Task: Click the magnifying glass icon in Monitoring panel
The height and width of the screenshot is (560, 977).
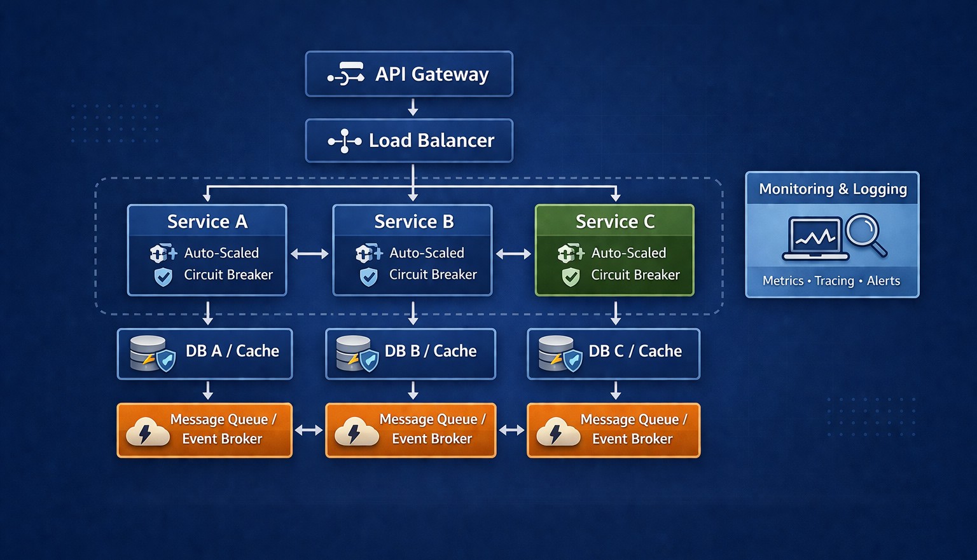Action: (867, 235)
